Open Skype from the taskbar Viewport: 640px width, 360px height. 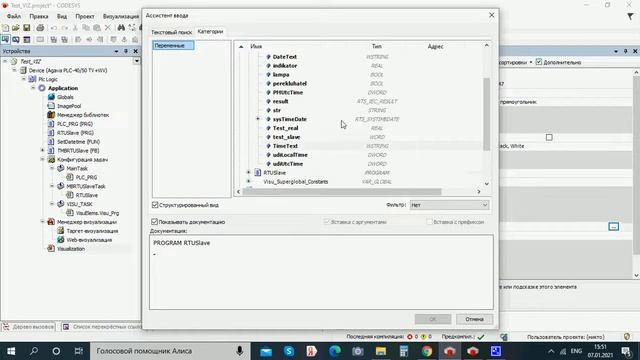click(289, 351)
